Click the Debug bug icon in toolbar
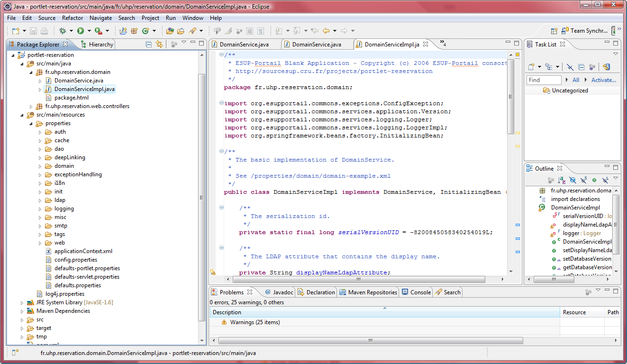Image resolution: width=627 pixels, height=364 pixels. 63,31
